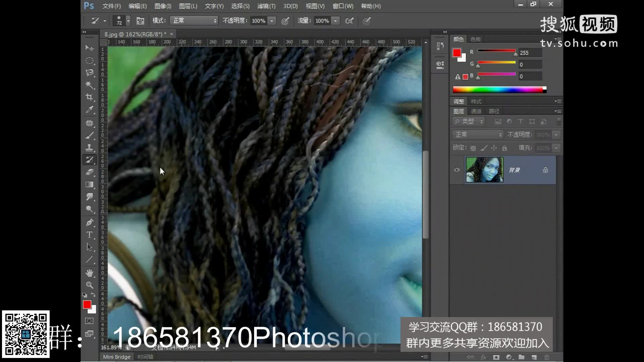Open the 图像(I) menu

click(163, 6)
